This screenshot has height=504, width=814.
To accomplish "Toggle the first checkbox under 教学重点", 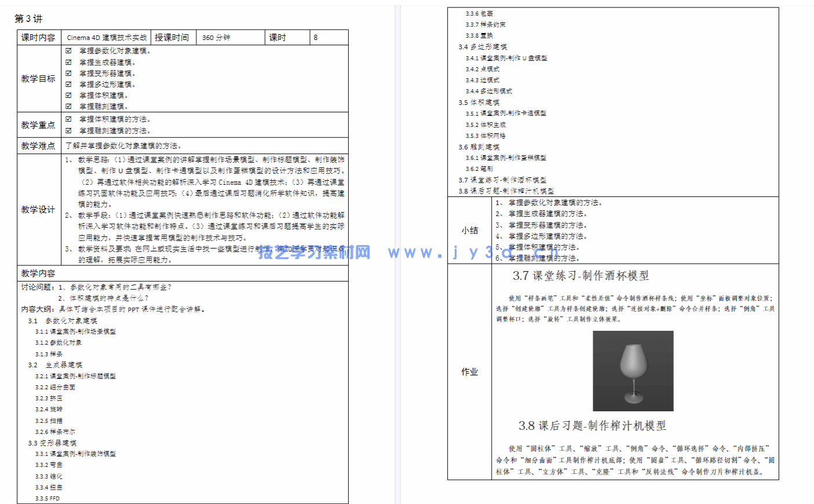I will tap(68, 118).
